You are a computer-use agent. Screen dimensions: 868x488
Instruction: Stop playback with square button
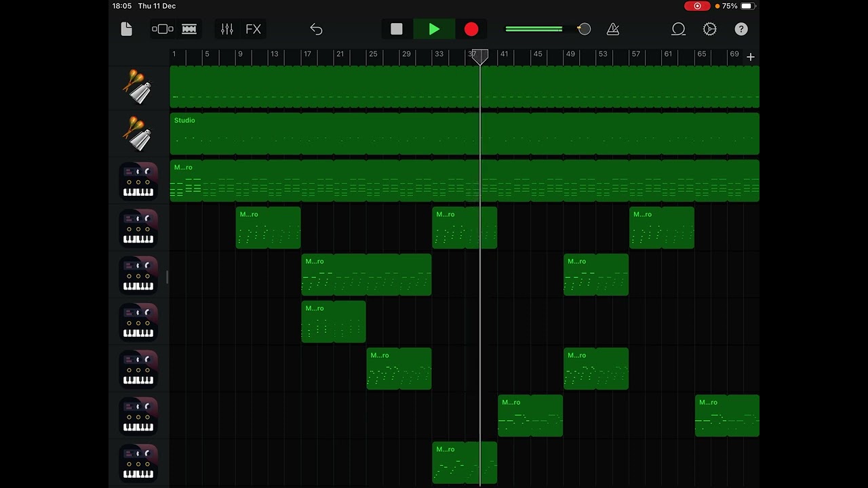[x=397, y=29]
